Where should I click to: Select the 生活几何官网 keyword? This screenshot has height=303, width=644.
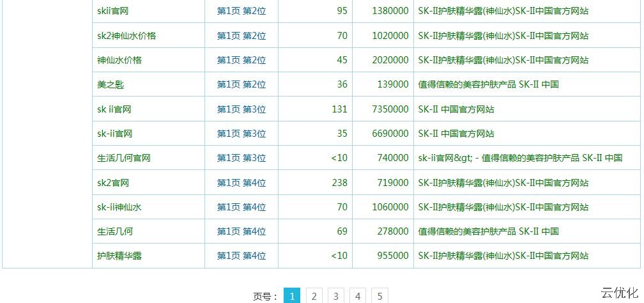124,158
